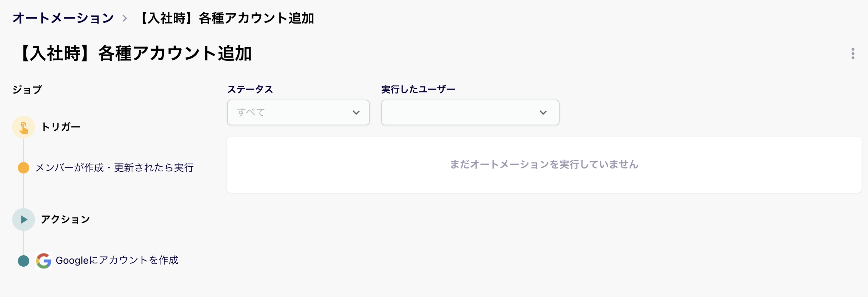
Task: Click the empty automation results panel
Action: [x=544, y=165]
